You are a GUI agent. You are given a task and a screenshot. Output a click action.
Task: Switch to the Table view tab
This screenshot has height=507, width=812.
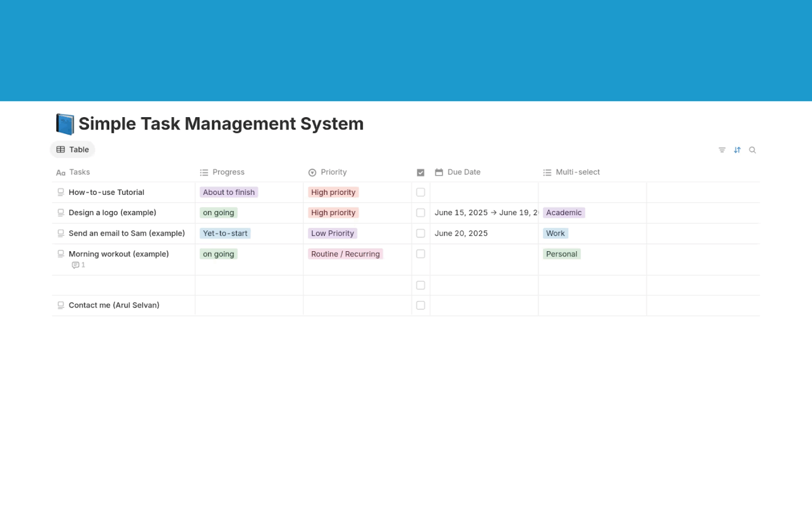pyautogui.click(x=72, y=149)
